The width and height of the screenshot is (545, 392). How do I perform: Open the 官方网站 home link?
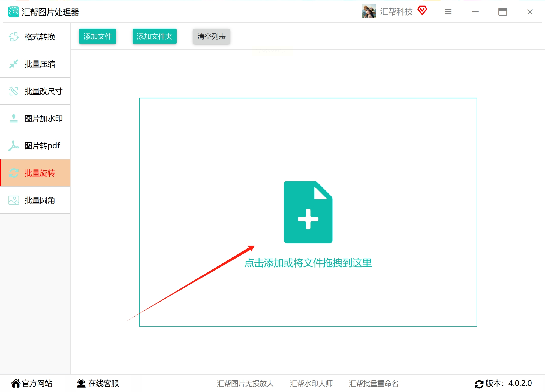pos(32,383)
